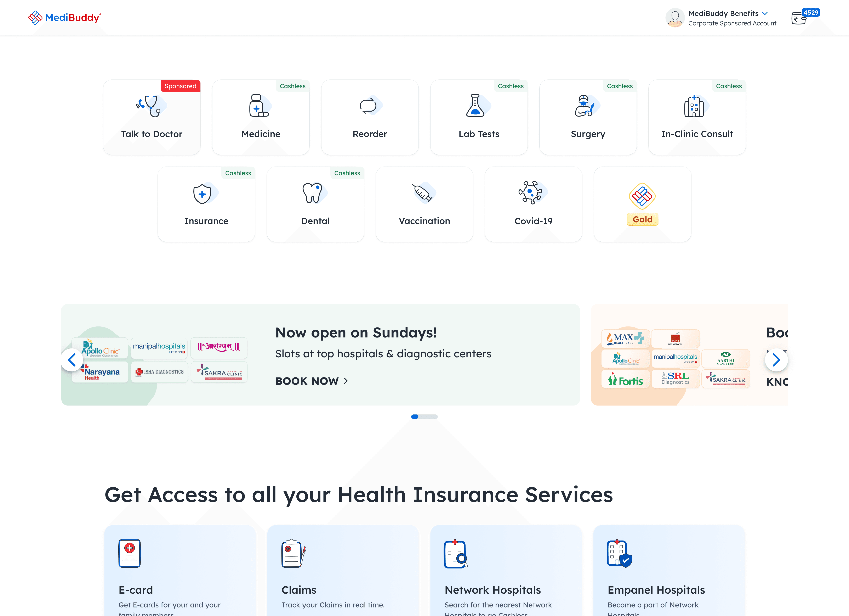The image size is (849, 616).
Task: Go to previous banner with left arrow
Action: click(72, 360)
